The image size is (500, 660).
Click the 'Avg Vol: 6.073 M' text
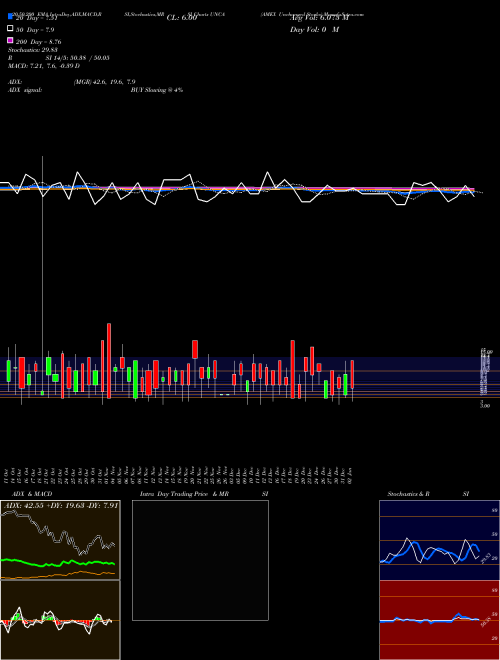pos(319,18)
